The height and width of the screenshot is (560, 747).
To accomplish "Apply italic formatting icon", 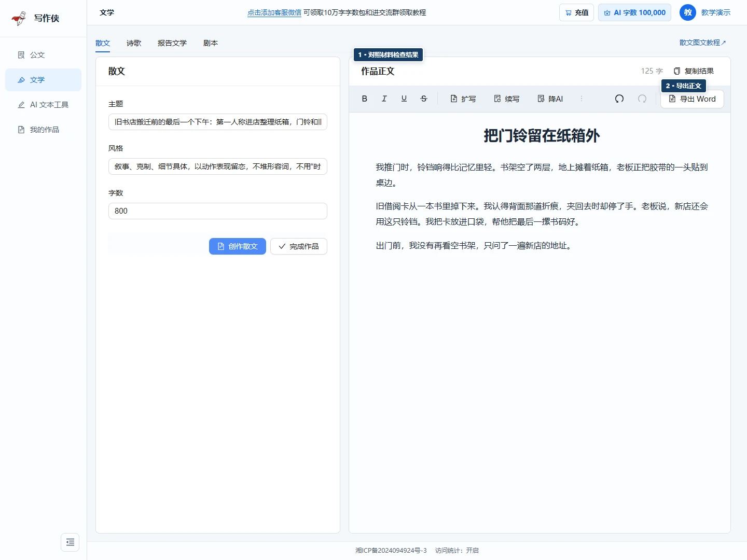I will pyautogui.click(x=384, y=99).
